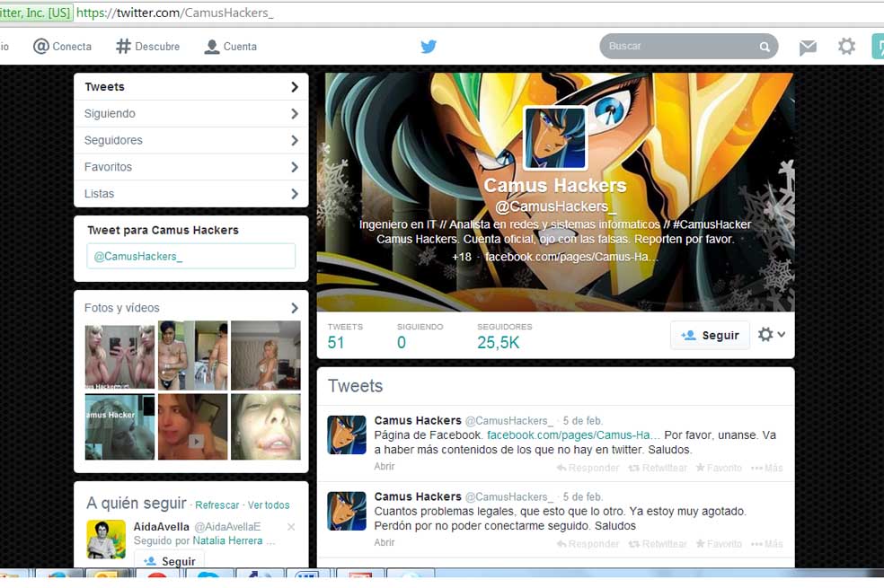The image size is (884, 588).
Task: Select Seguidores in the sidebar list
Action: (x=191, y=140)
